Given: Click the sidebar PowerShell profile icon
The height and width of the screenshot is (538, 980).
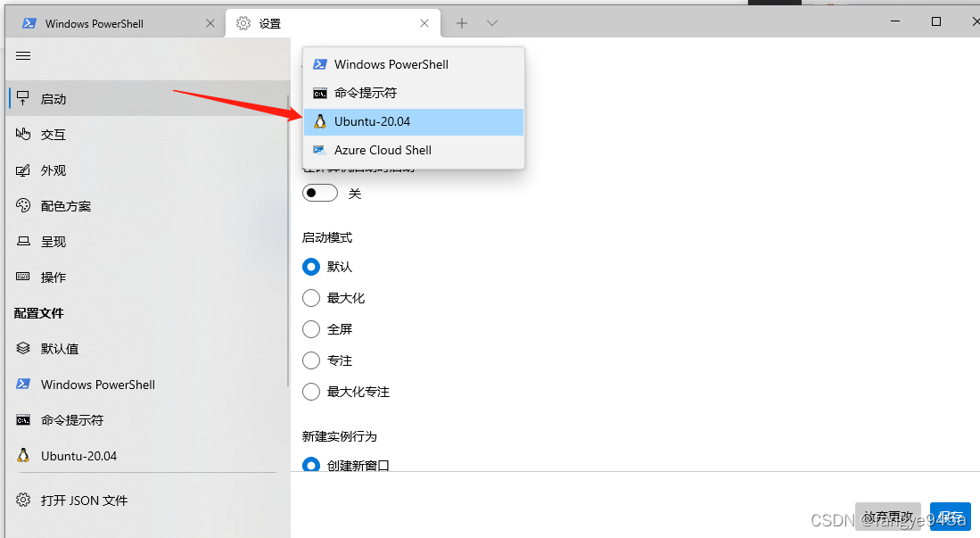Looking at the screenshot, I should point(23,384).
